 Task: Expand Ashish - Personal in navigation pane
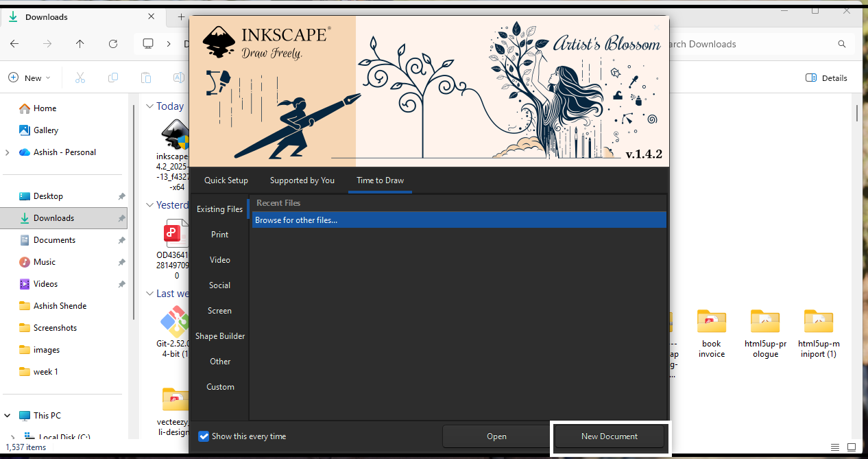coord(8,152)
